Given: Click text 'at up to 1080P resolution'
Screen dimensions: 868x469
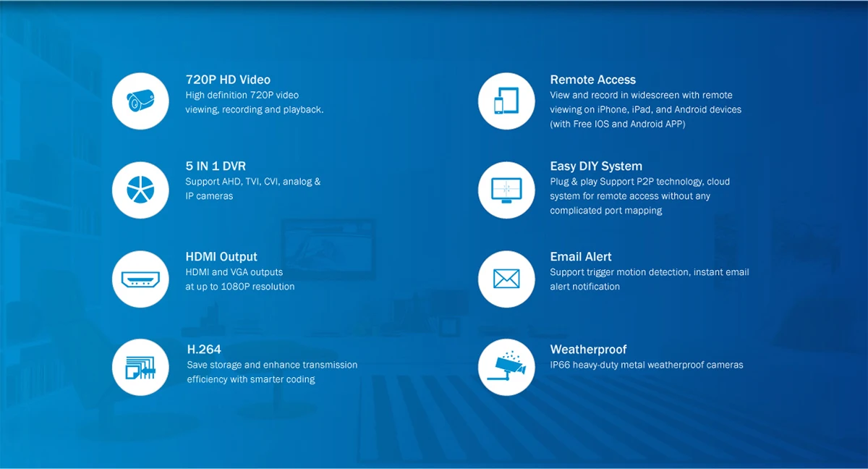Looking at the screenshot, I should click(x=240, y=287).
